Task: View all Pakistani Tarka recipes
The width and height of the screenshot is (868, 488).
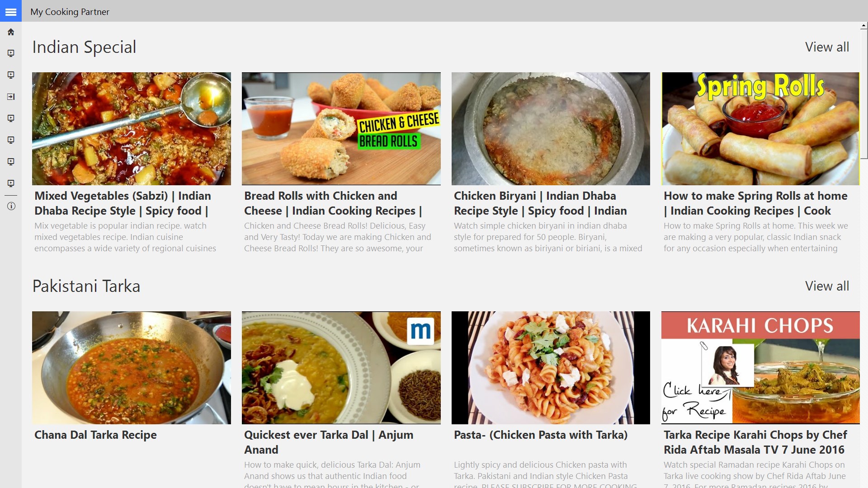Action: 826,286
